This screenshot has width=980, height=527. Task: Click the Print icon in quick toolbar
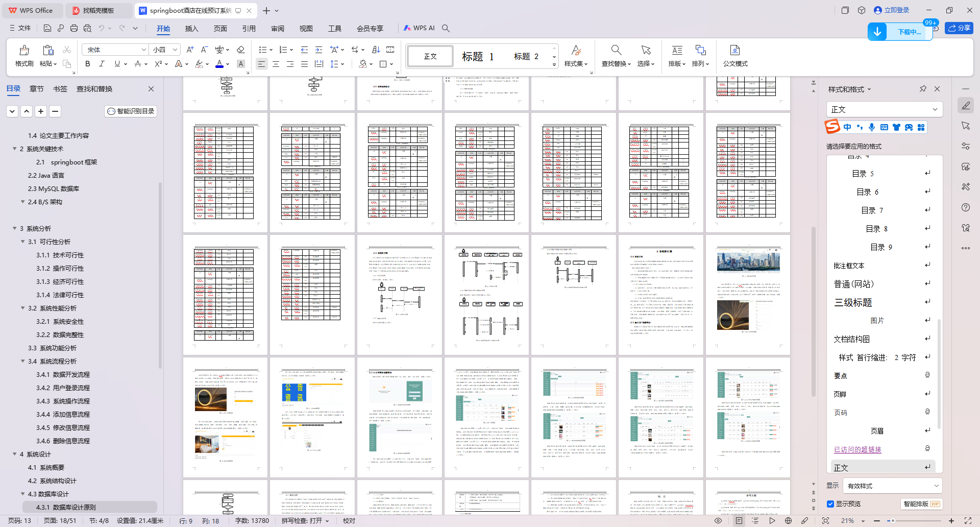pos(74,28)
